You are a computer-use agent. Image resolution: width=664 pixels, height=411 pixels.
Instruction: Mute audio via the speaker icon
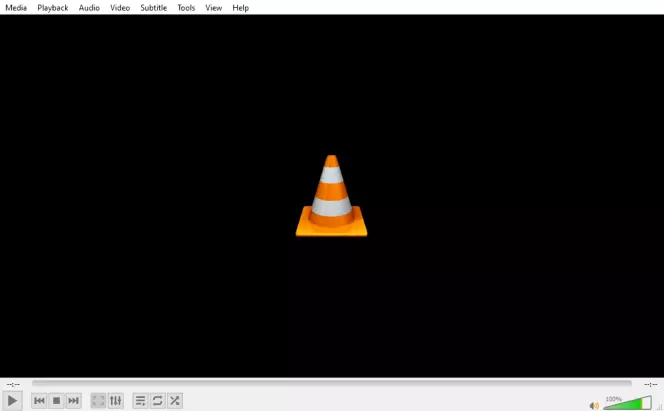click(594, 405)
